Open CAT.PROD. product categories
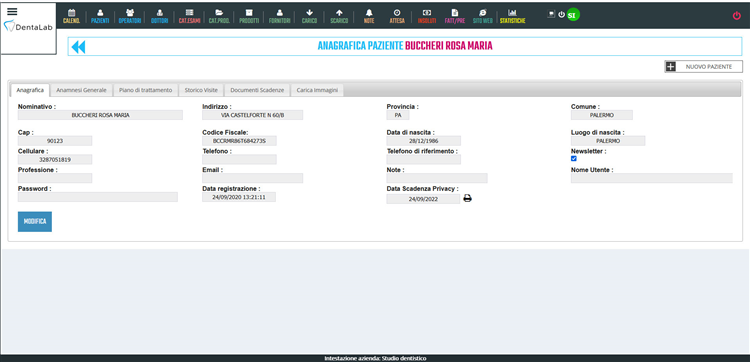The height and width of the screenshot is (362, 750). click(x=219, y=16)
